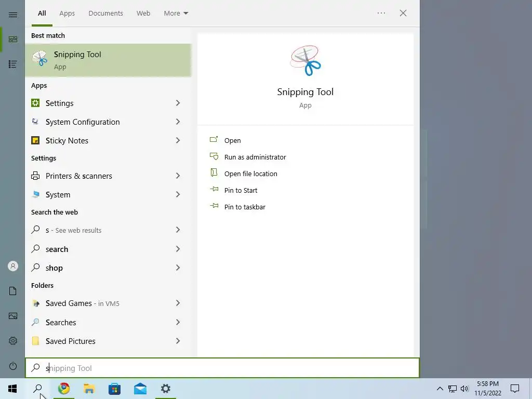This screenshot has width=532, height=399.
Task: Expand the Saved Pictures folder chevron
Action: (x=178, y=341)
